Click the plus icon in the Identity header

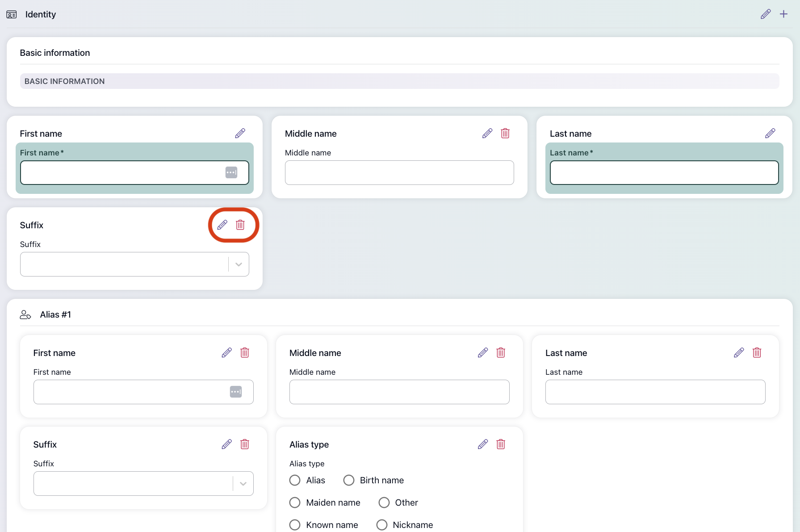783,14
